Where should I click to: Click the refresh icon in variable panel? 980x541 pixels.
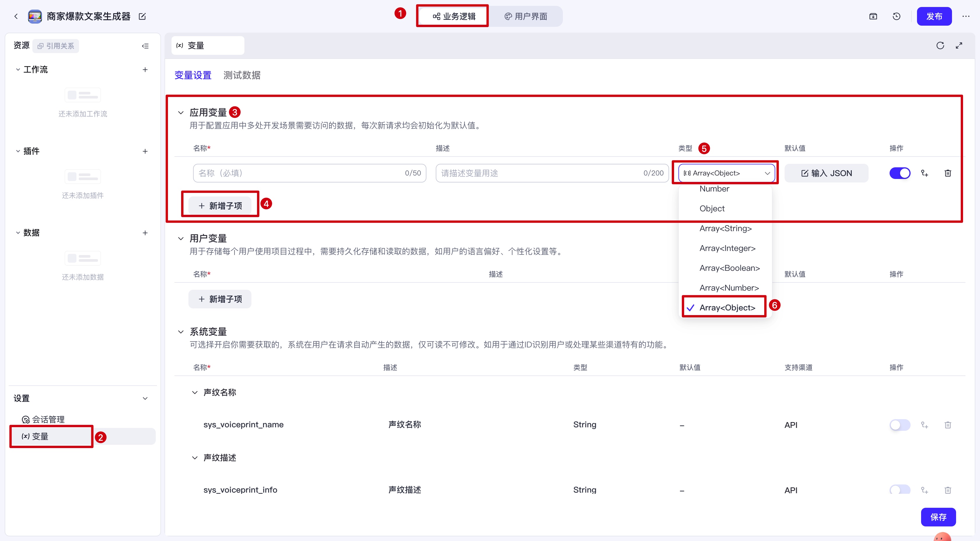(940, 46)
